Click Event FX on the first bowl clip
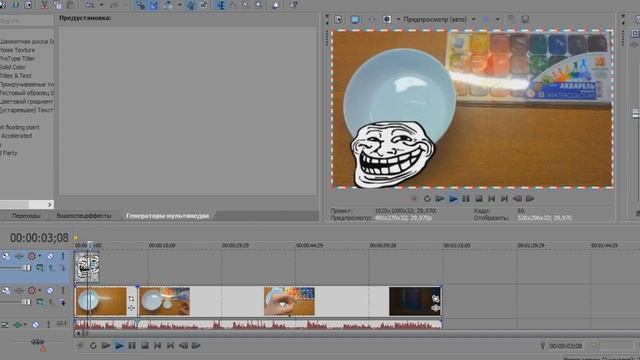Screen dimensions: 640x360 (131, 307)
